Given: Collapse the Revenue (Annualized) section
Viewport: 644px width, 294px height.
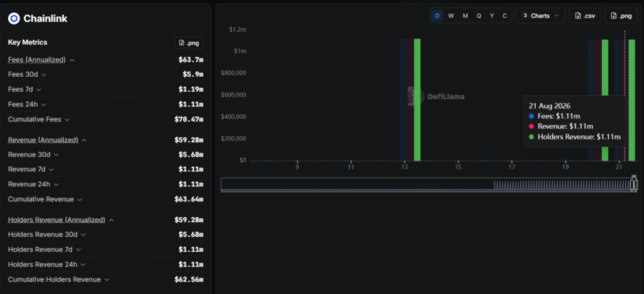Looking at the screenshot, I should click(x=84, y=140).
